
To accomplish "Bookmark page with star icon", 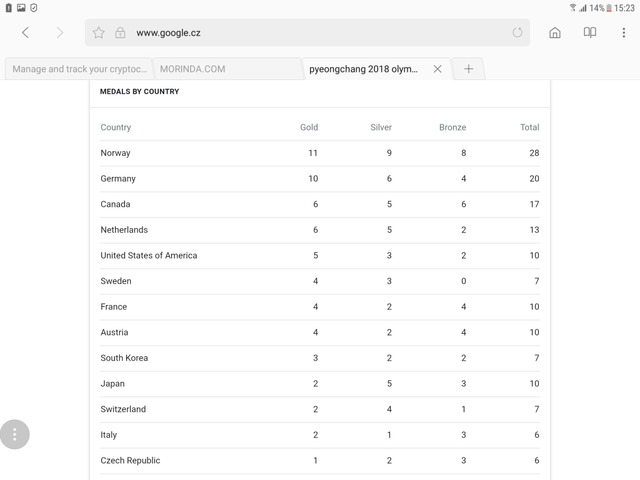I will click(98, 33).
